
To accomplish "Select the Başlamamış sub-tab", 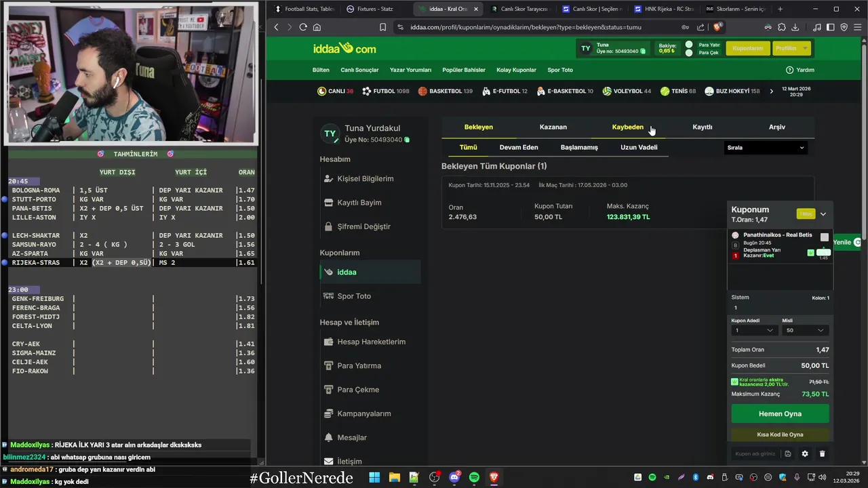I will (x=579, y=147).
